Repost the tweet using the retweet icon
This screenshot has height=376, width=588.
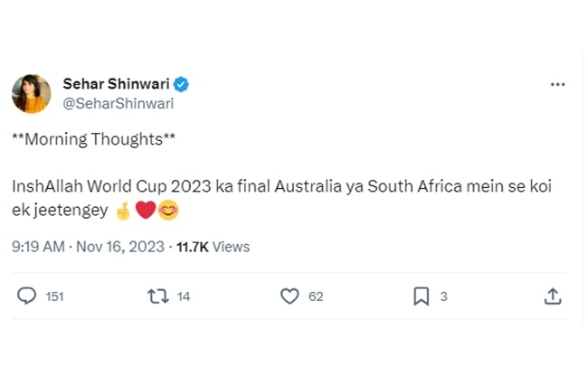tap(158, 296)
